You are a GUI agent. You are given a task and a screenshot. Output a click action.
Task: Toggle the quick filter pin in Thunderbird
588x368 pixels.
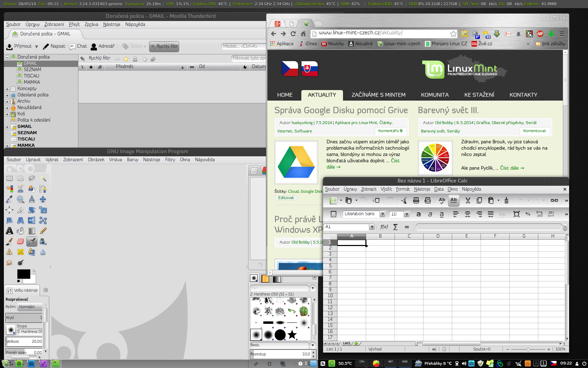tap(83, 59)
